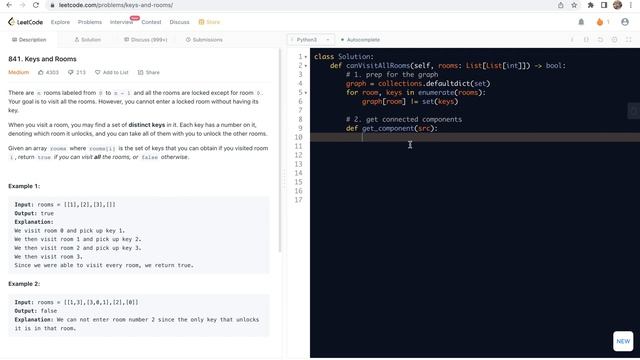
Task: Open the browser extensions puzzle icon
Action: pos(590,5)
